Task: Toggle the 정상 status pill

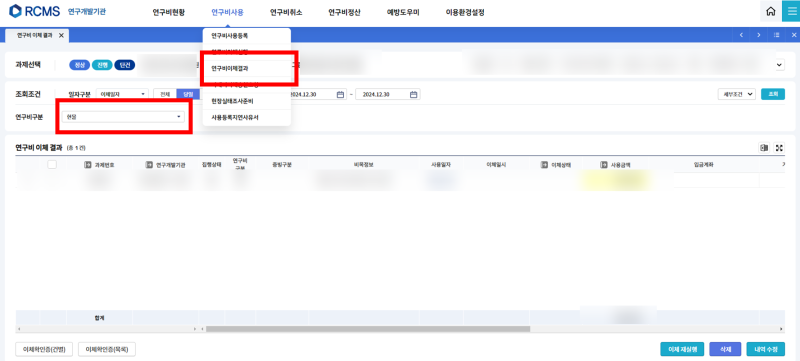Action: pyautogui.click(x=80, y=65)
